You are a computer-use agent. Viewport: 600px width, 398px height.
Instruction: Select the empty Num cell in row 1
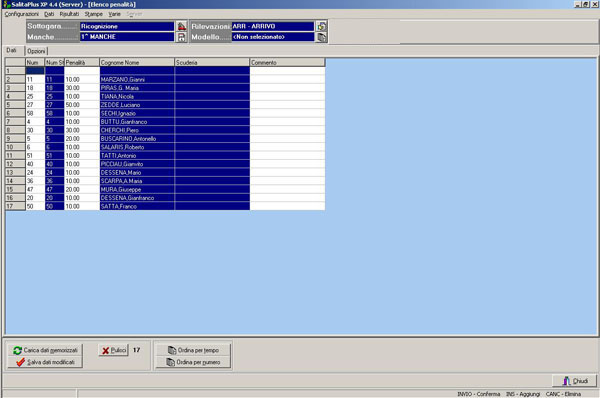click(x=35, y=71)
